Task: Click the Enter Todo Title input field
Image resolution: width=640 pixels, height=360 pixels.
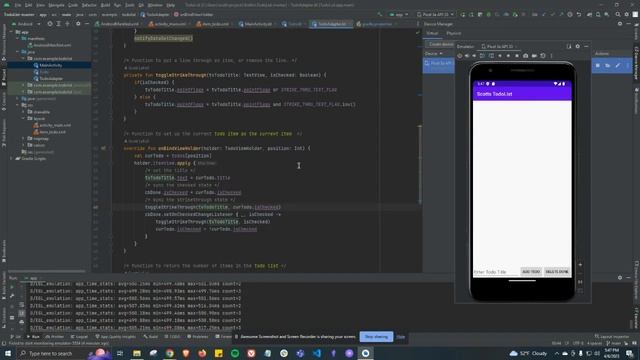Action: [x=496, y=272]
